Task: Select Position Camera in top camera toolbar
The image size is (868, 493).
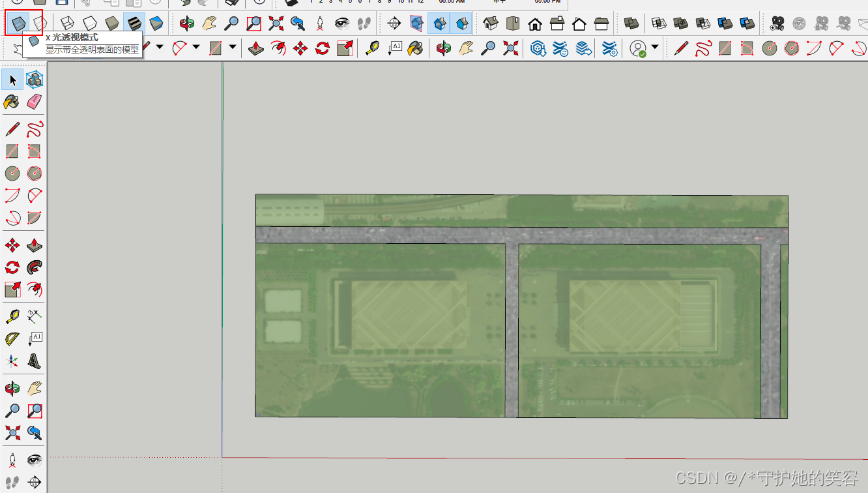Action: (x=320, y=24)
